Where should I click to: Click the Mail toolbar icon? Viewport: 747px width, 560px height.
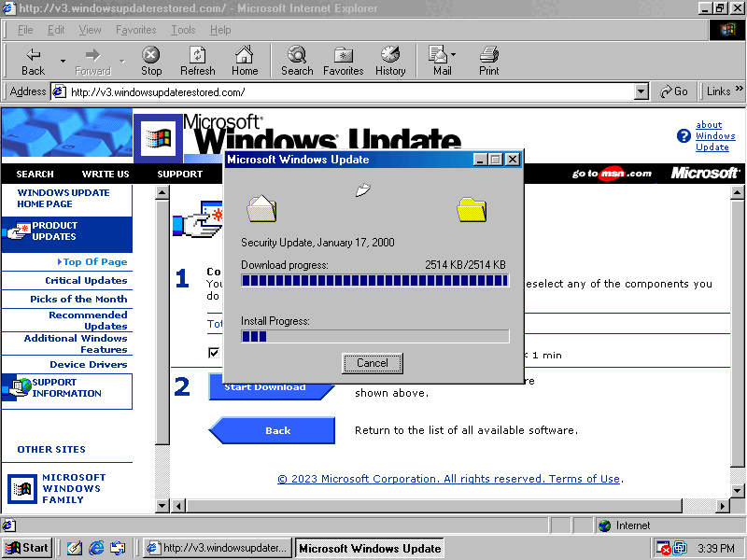click(x=439, y=60)
